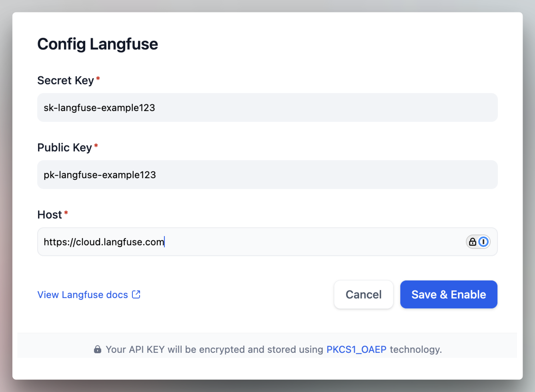Click inside the Secret Key input field
The width and height of the screenshot is (535, 392).
coord(267,107)
